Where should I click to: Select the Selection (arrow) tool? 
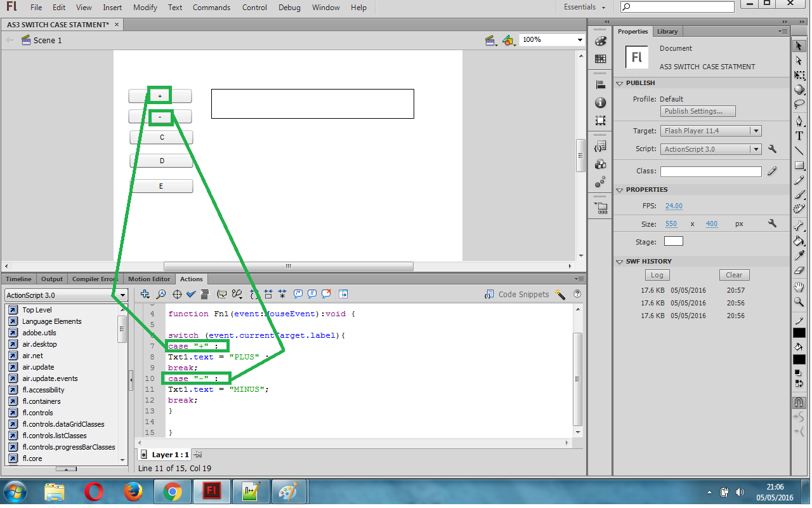click(x=799, y=46)
